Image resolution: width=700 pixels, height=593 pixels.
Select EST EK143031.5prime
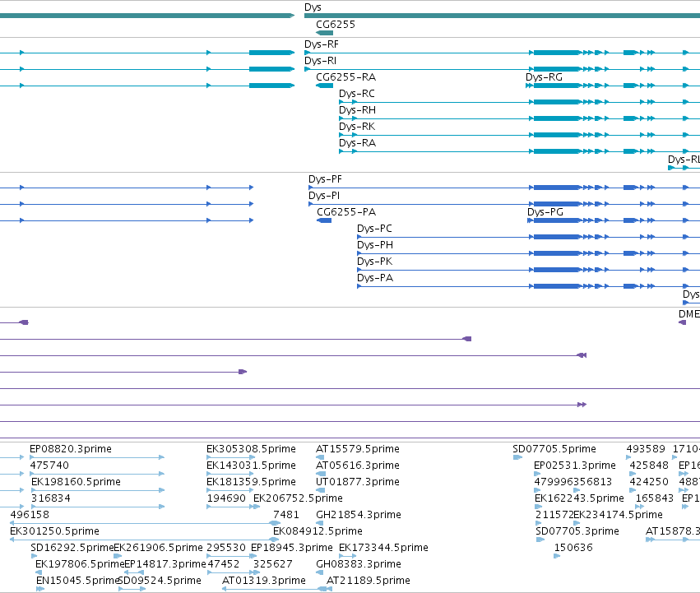(251, 466)
